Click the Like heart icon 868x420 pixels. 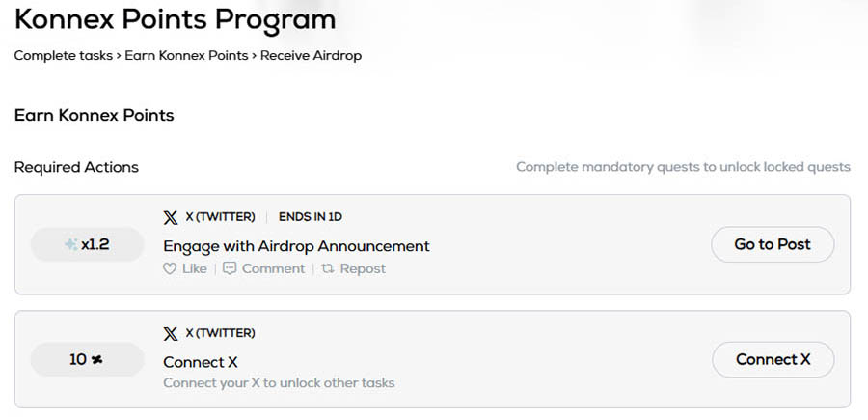[x=170, y=268]
